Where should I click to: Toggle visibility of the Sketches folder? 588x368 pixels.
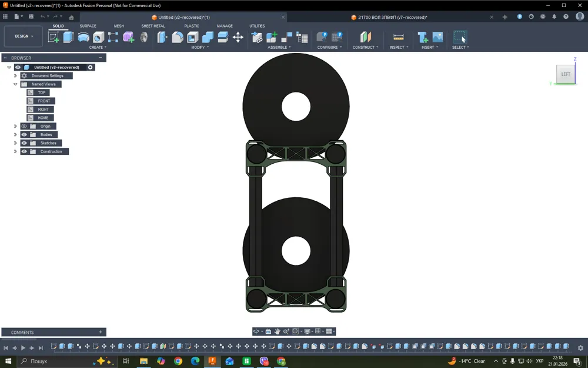pos(24,143)
